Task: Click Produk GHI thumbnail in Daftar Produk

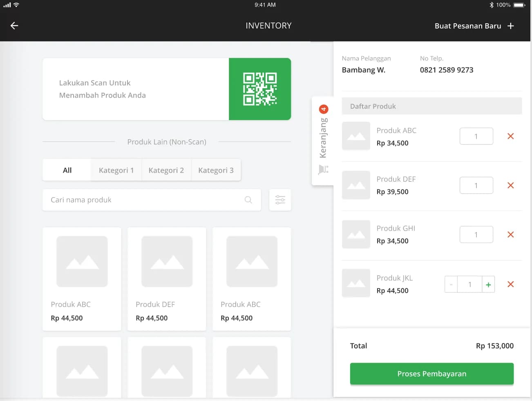Action: pos(356,234)
